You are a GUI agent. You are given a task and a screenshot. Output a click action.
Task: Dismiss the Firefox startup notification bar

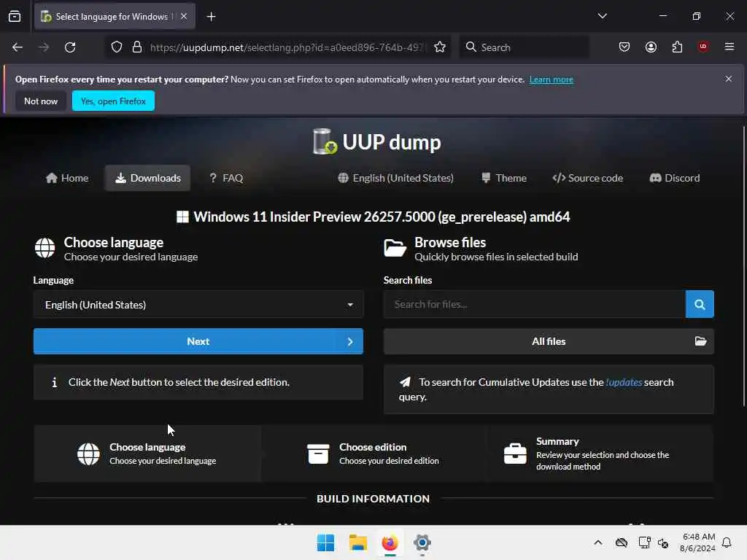click(x=729, y=79)
